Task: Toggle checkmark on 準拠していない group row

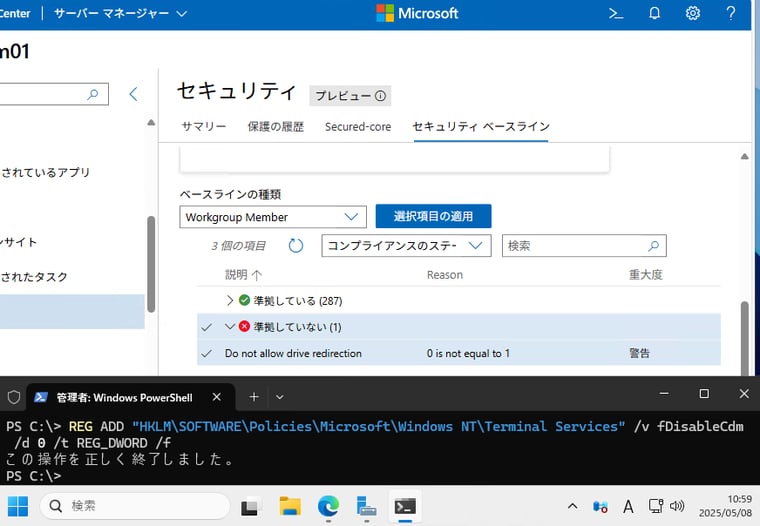Action: pos(206,327)
